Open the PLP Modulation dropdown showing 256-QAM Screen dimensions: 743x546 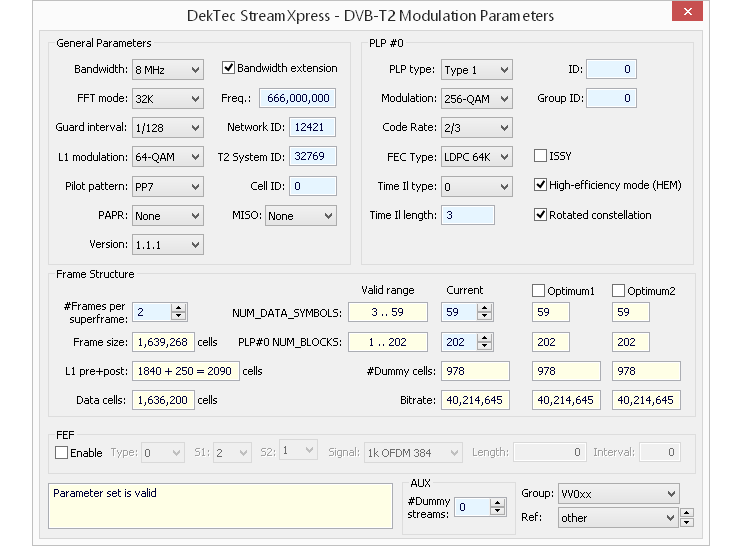477,99
